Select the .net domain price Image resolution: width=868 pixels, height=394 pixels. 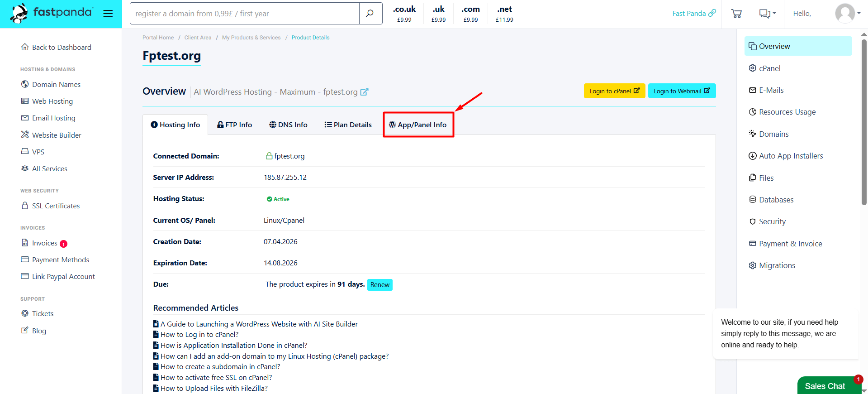pos(504,14)
